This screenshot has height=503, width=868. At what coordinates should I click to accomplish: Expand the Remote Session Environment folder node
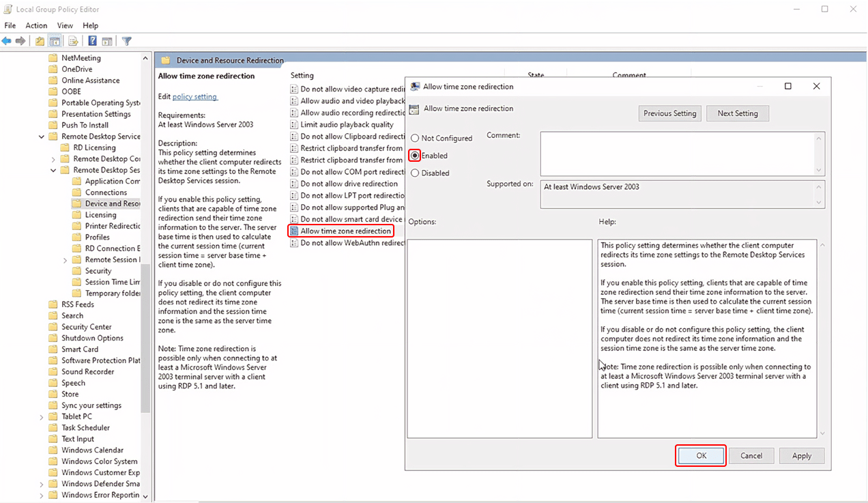coord(66,260)
